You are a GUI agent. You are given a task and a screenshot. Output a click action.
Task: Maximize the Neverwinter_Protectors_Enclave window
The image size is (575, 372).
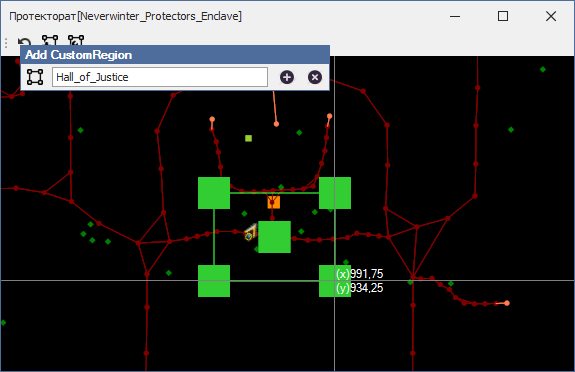click(x=503, y=16)
